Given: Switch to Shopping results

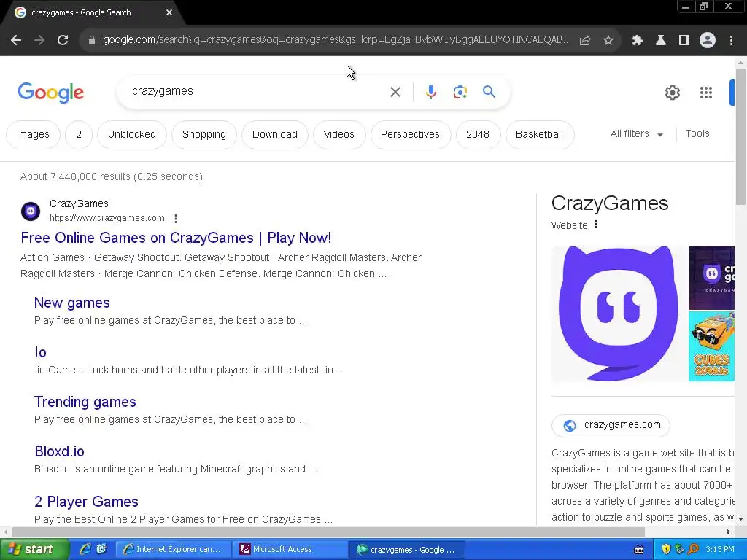Looking at the screenshot, I should click(204, 135).
